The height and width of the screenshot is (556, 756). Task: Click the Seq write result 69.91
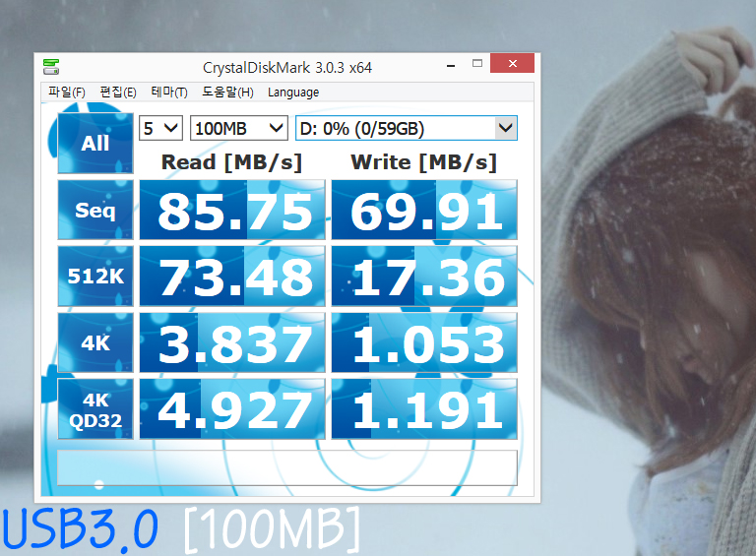[x=424, y=210]
